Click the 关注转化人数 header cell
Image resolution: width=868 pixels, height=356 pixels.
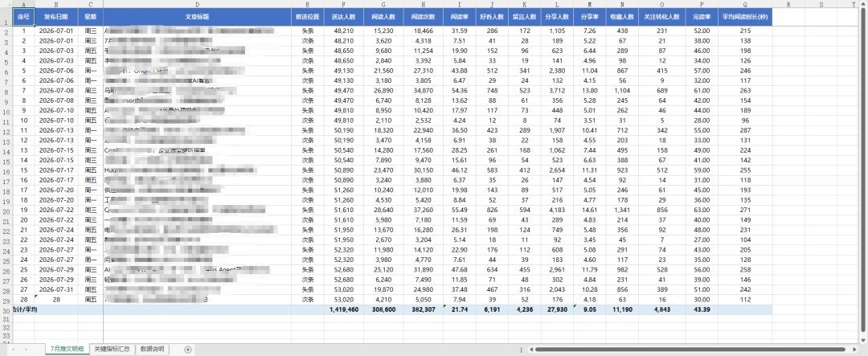[x=661, y=17]
